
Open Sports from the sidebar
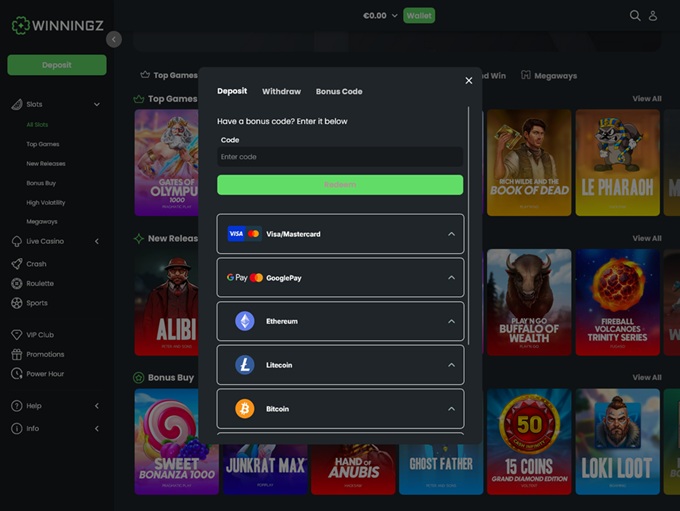tap(36, 302)
